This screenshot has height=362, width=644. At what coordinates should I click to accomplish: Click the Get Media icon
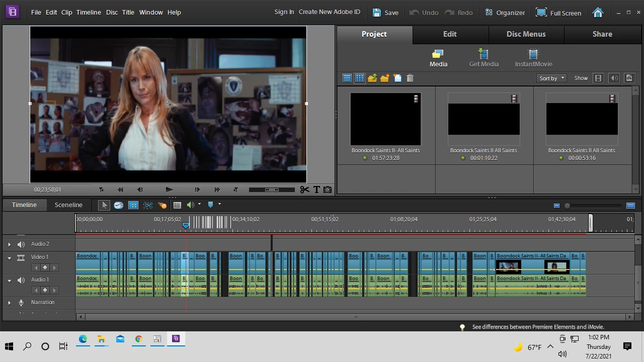click(x=484, y=58)
